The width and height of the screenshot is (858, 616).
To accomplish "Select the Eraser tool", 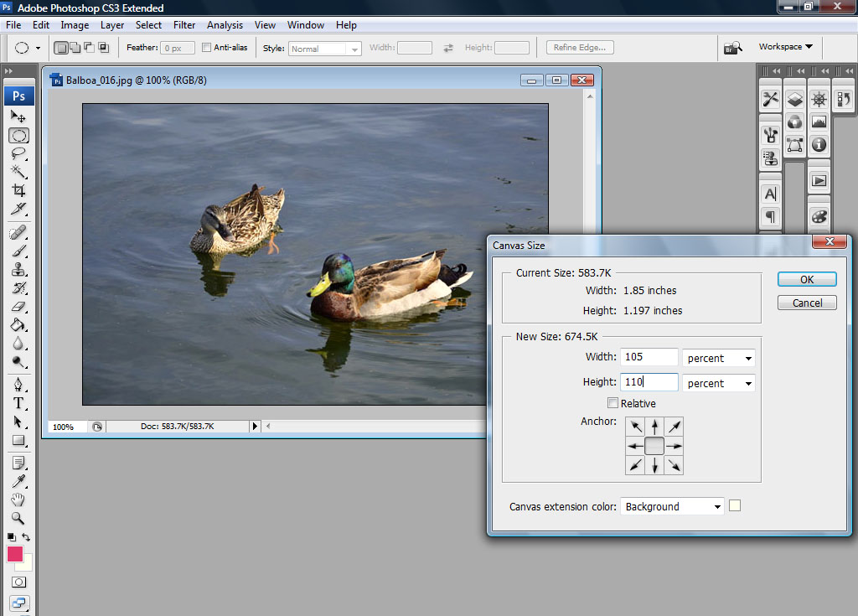I will click(18, 307).
